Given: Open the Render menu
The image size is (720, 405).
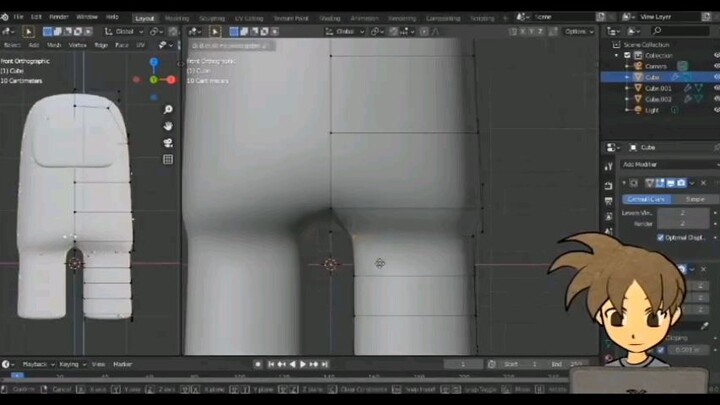Looking at the screenshot, I should point(59,17).
